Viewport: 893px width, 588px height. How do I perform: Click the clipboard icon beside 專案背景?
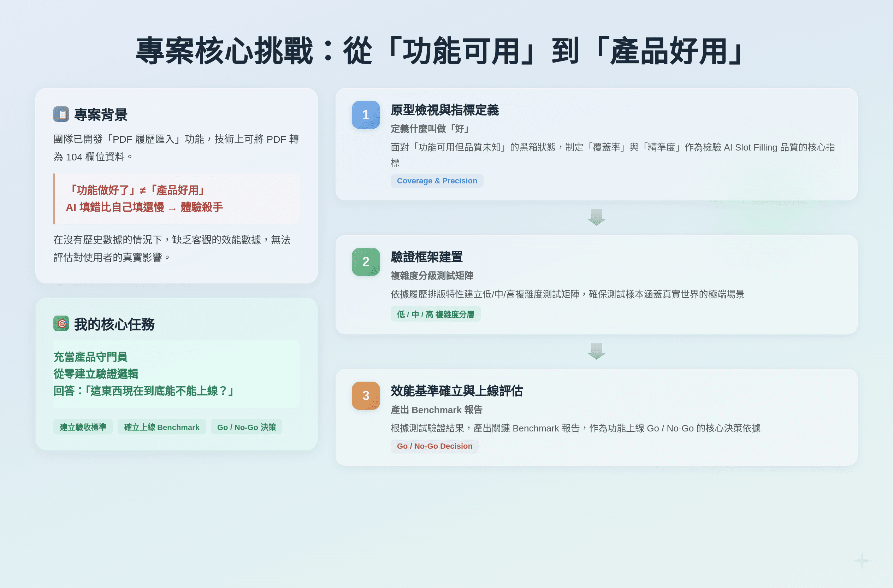coord(61,114)
